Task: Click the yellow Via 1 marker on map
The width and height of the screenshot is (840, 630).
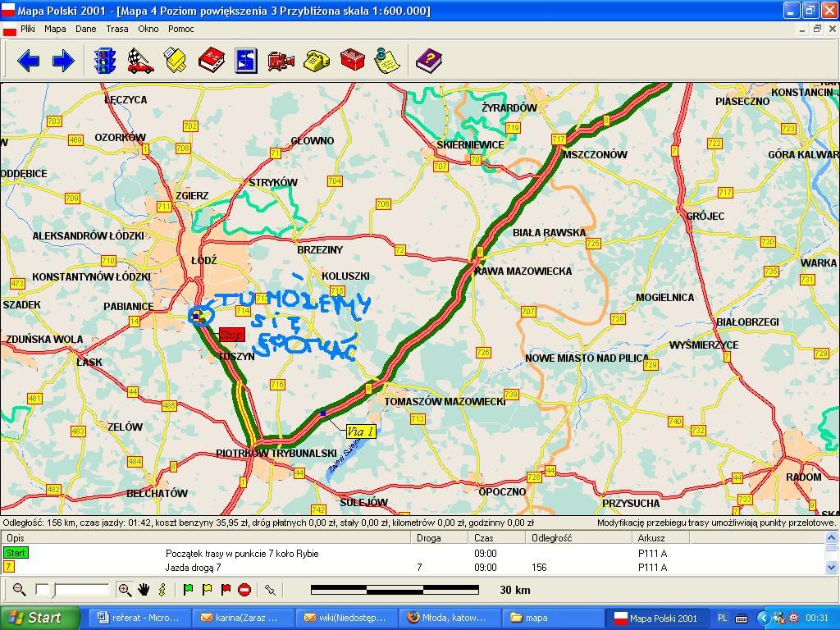Action: coord(361,431)
